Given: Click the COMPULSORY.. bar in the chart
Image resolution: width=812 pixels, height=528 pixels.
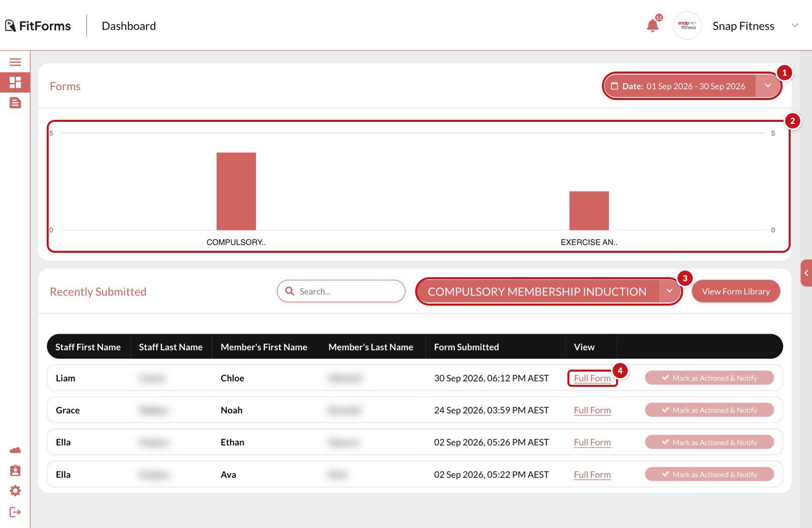Looking at the screenshot, I should [236, 191].
